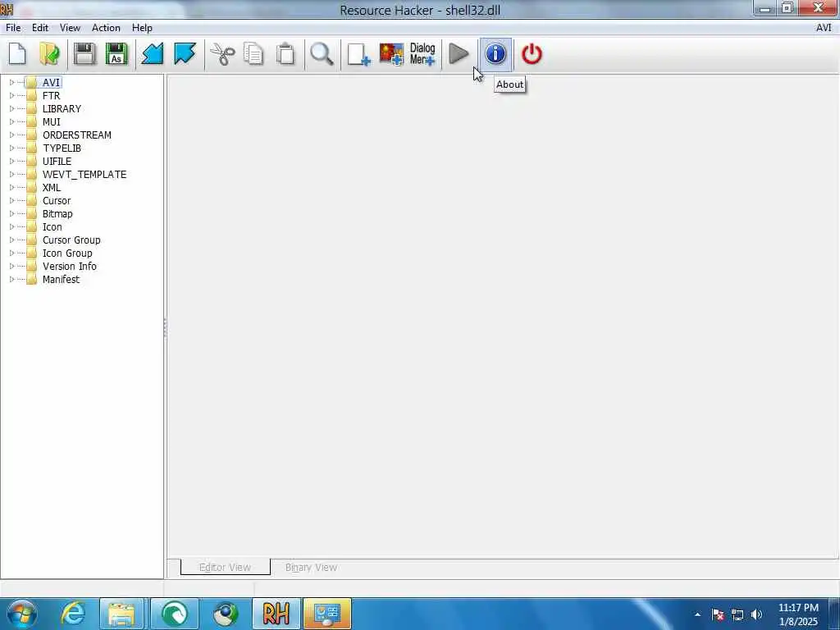Open the Windows Start button
This screenshot has height=630, width=840.
click(x=22, y=614)
